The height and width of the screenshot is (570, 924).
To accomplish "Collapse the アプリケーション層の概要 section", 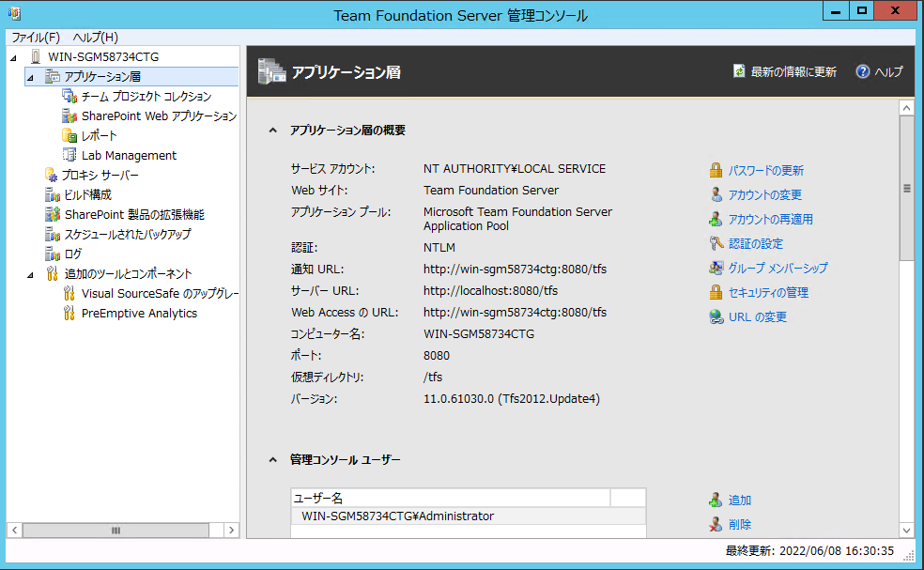I will coord(273,131).
